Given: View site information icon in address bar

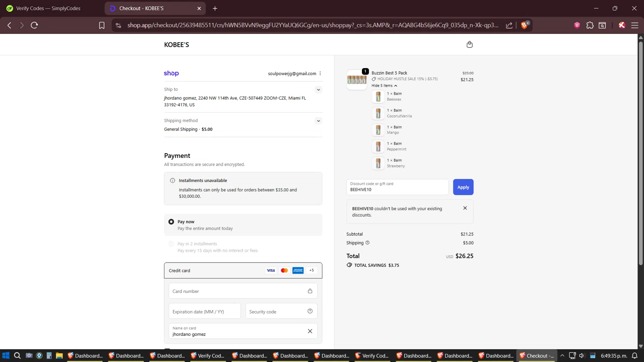Looking at the screenshot, I should tap(118, 25).
